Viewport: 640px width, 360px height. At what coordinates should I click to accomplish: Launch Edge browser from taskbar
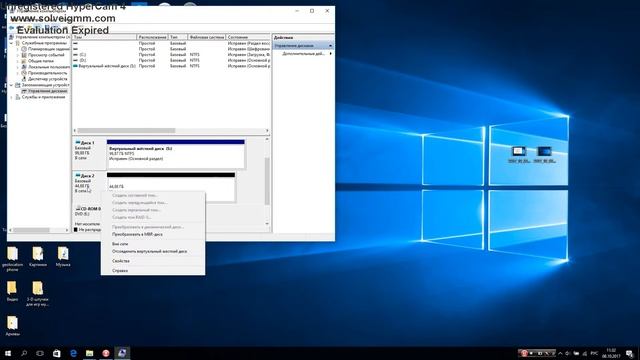coord(73,353)
